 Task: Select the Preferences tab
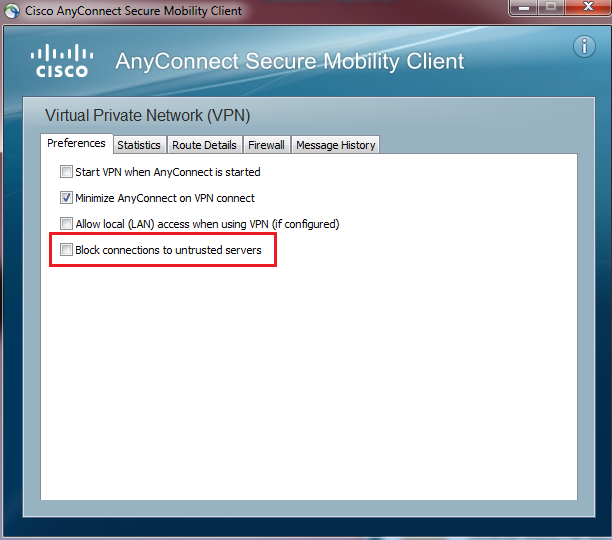(x=76, y=144)
